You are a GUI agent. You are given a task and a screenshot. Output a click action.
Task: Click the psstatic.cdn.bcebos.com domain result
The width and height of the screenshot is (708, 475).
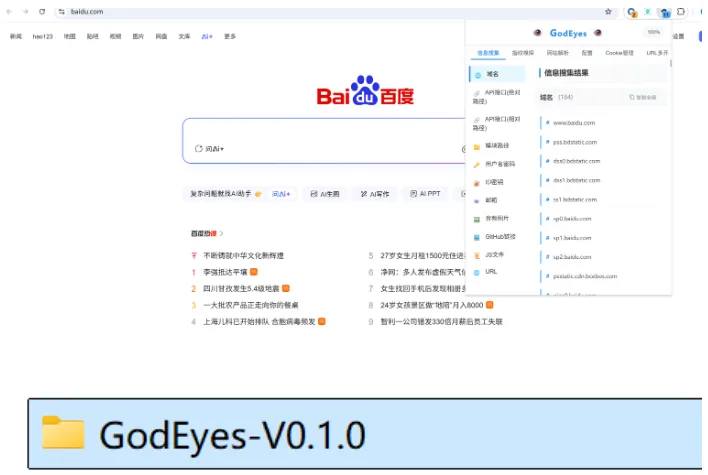(x=585, y=276)
